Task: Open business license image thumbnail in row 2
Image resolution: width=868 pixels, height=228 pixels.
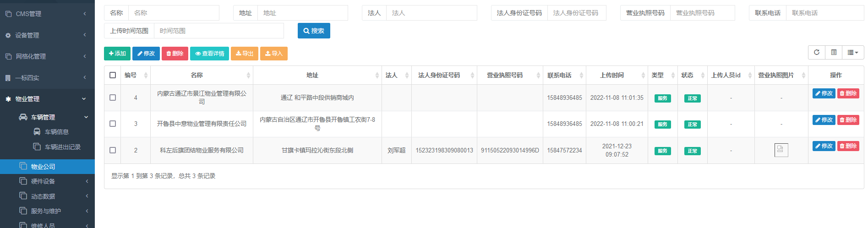Action: [781, 150]
